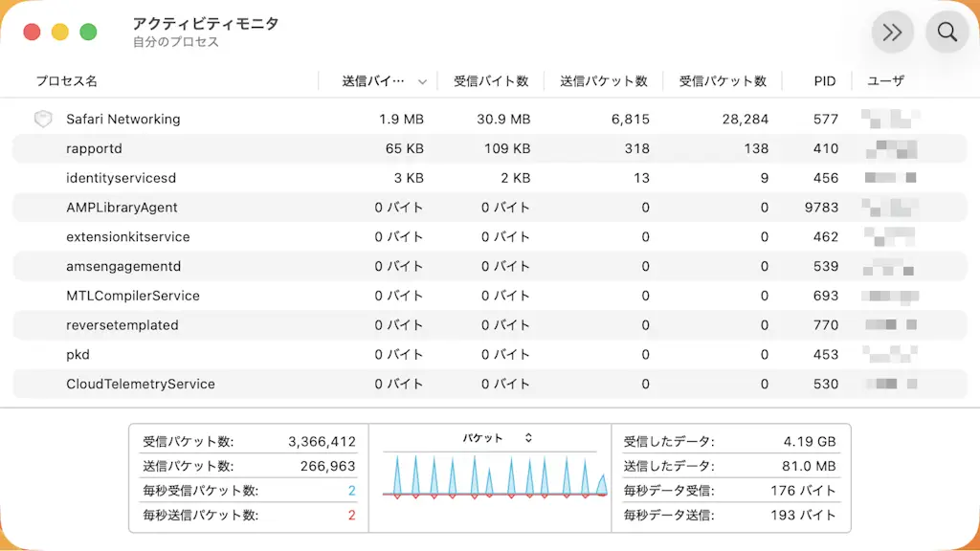The image size is (980, 551).
Task: Open search with the magnifying glass icon
Action: (x=947, y=32)
